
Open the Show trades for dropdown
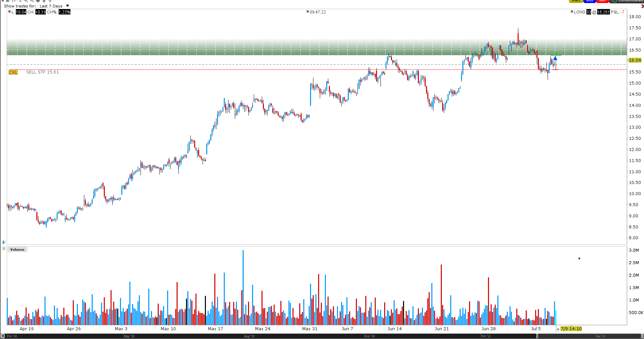tap(67, 6)
